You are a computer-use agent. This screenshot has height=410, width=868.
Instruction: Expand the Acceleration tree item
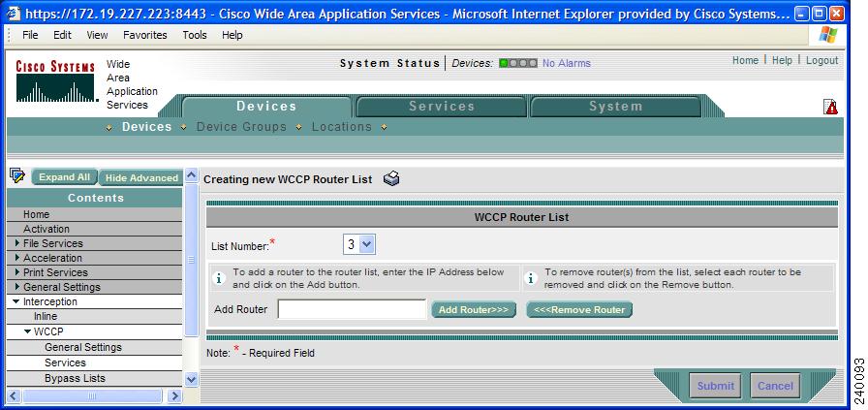(17, 257)
